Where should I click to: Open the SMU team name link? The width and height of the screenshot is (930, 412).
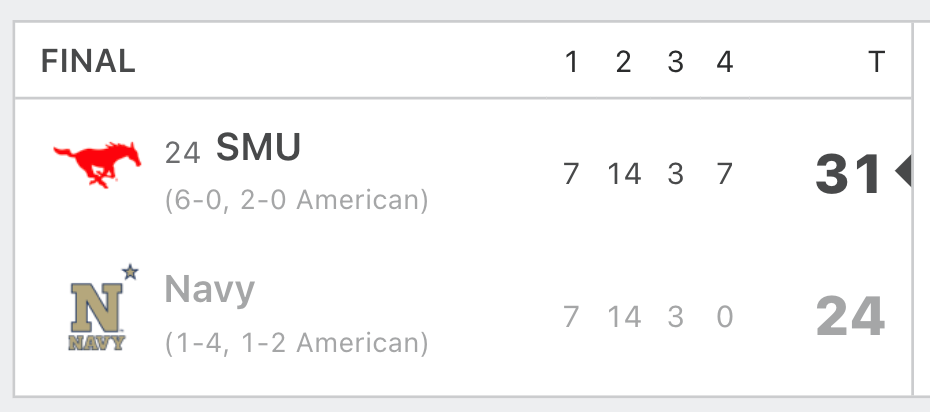(258, 147)
